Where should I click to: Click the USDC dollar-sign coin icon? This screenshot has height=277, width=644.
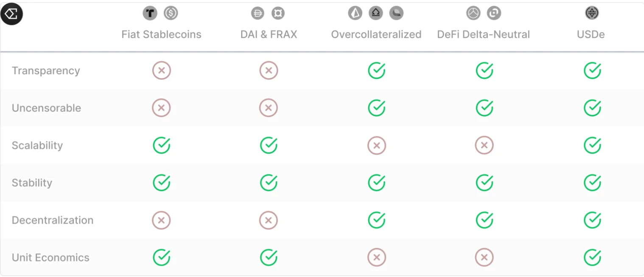(171, 14)
